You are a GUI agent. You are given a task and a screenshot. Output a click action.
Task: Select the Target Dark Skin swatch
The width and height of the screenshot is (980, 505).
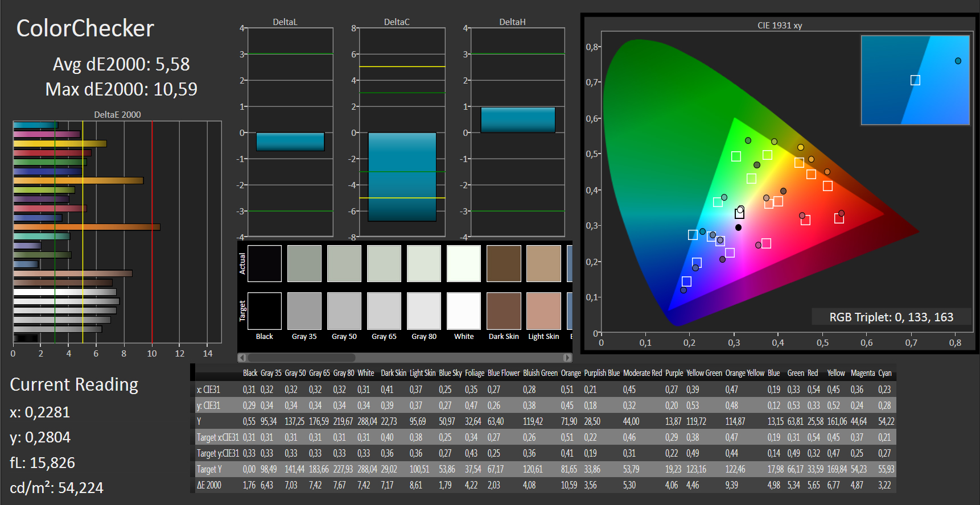(504, 311)
